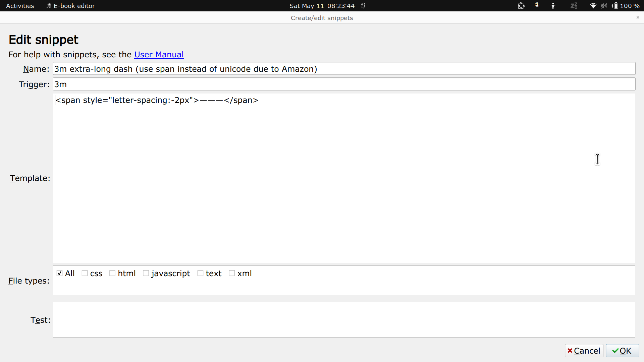Click the extensions puzzle-piece icon in top bar
This screenshot has width=644, height=362.
(x=521, y=6)
